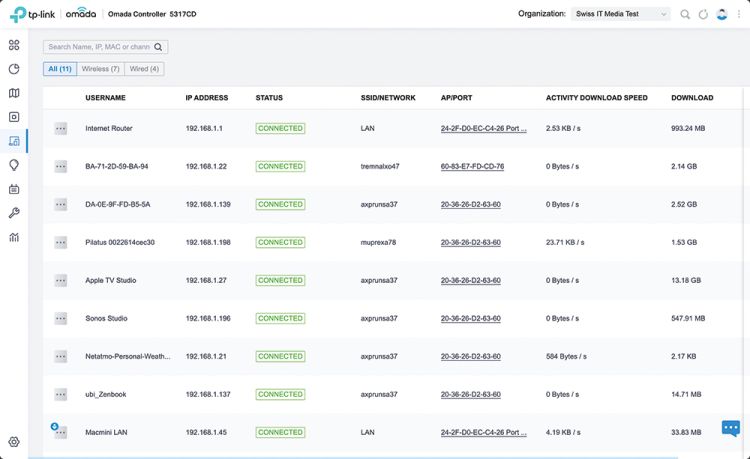Open actions menu for Sonos Studio row

(x=60, y=318)
